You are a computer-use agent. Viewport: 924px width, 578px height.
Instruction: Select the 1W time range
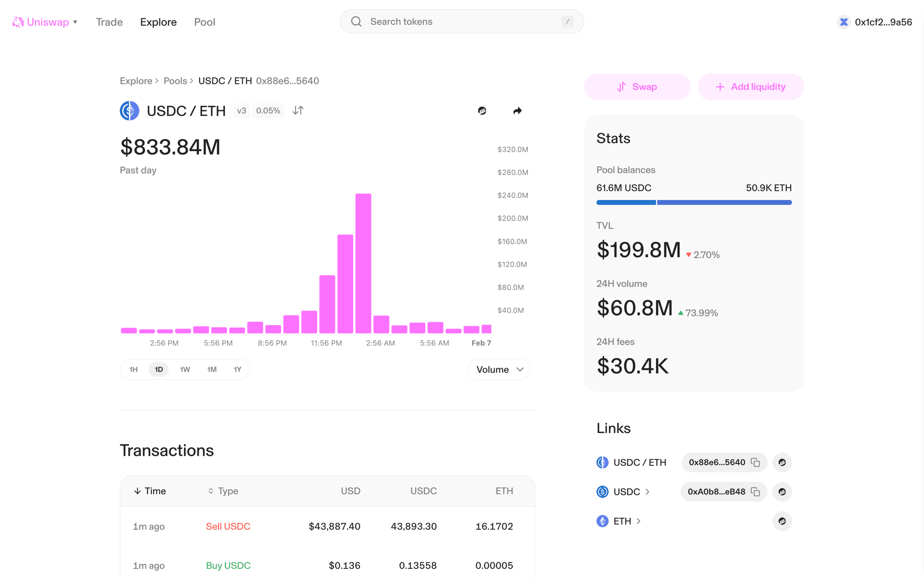pos(185,369)
